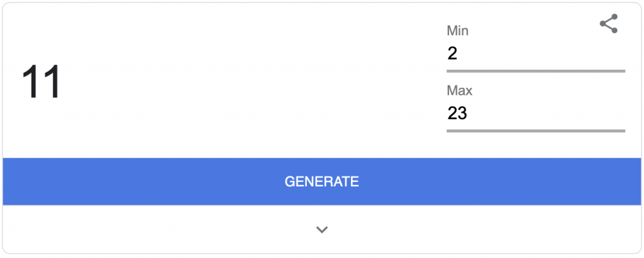The width and height of the screenshot is (644, 258).
Task: Open the collapsed section below GENERATE
Action: click(x=322, y=230)
